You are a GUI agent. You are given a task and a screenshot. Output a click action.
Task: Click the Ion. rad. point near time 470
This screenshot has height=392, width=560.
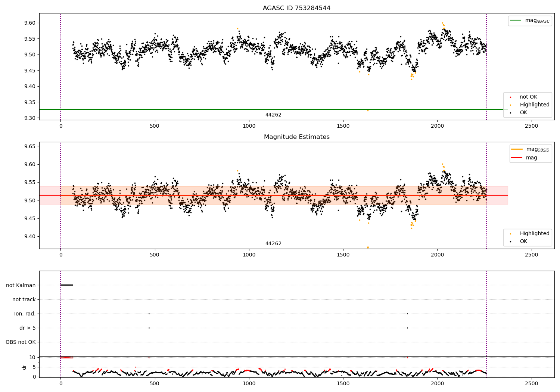pos(149,314)
